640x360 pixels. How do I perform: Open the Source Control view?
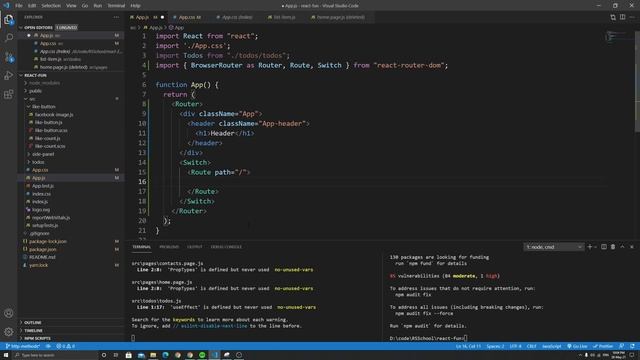tap(9, 57)
